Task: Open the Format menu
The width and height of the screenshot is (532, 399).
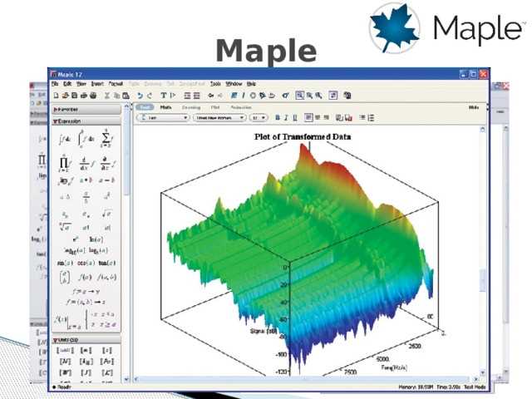Action: click(x=116, y=83)
